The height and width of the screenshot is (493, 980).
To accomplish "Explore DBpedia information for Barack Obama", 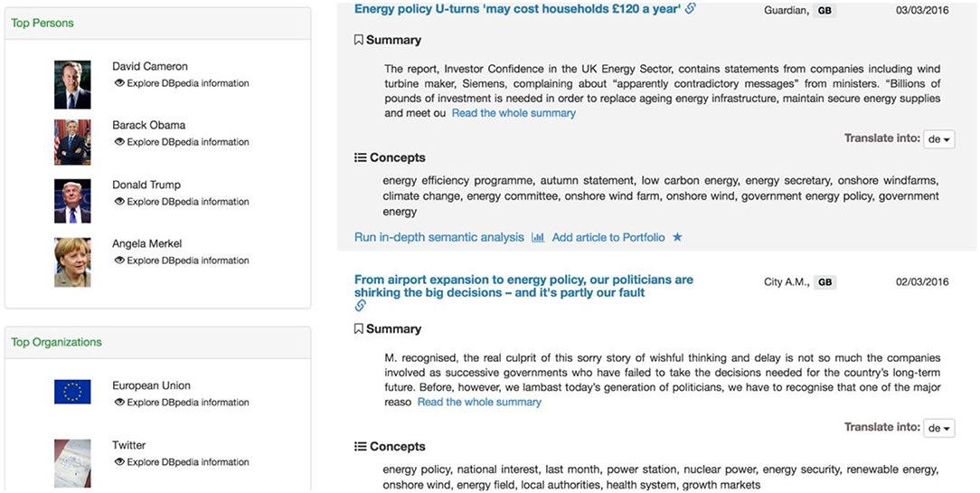I will [x=188, y=142].
